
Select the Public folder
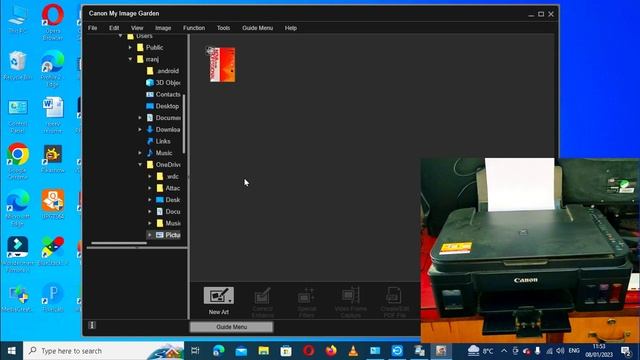[x=150, y=48]
